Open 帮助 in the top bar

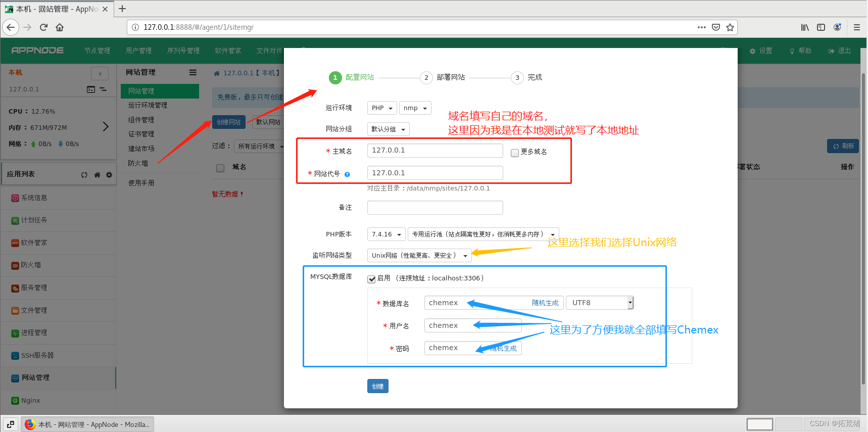click(800, 51)
